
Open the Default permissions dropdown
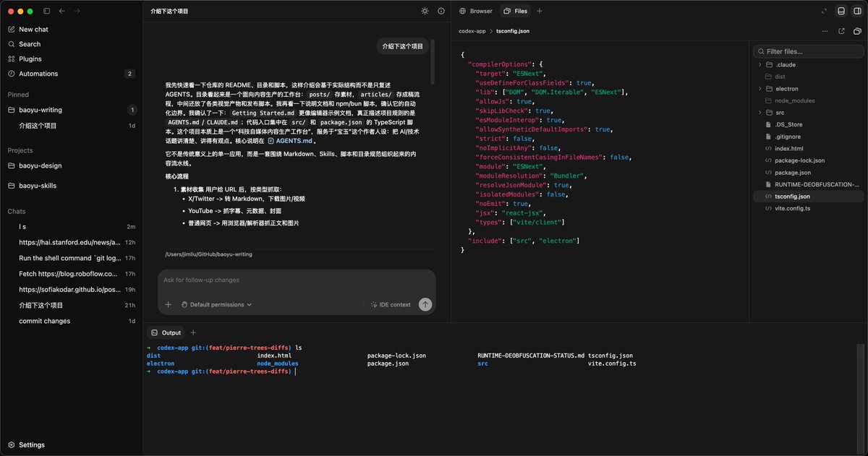coord(216,305)
